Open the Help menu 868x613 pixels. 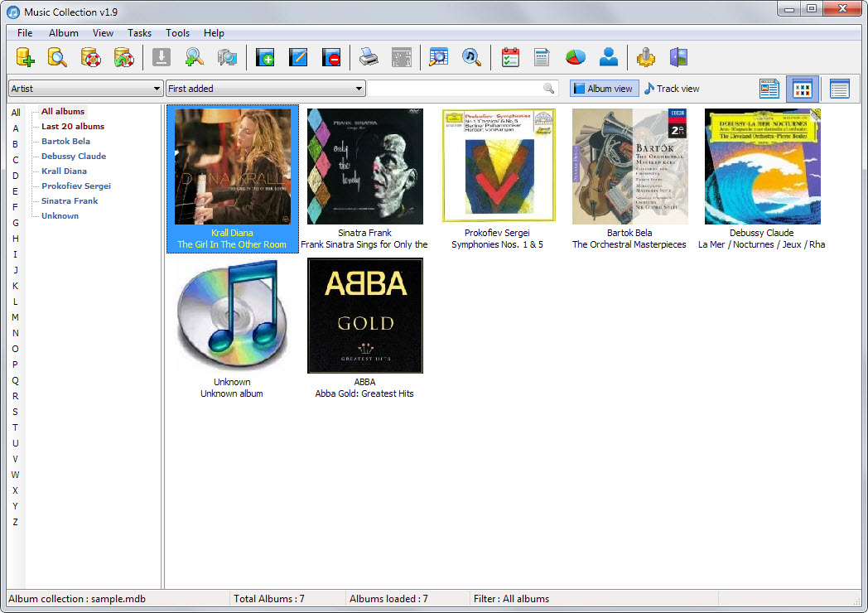click(x=214, y=33)
